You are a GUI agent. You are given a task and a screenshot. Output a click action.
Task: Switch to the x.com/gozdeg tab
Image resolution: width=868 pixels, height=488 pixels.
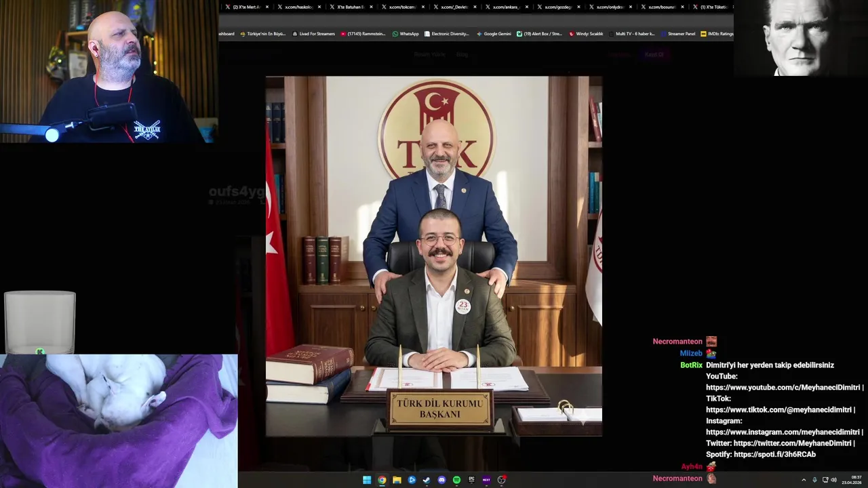click(x=559, y=7)
